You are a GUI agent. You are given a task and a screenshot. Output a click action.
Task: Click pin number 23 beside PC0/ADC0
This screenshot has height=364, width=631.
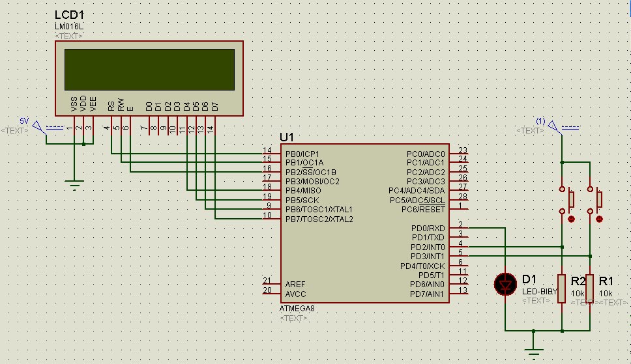coord(463,150)
